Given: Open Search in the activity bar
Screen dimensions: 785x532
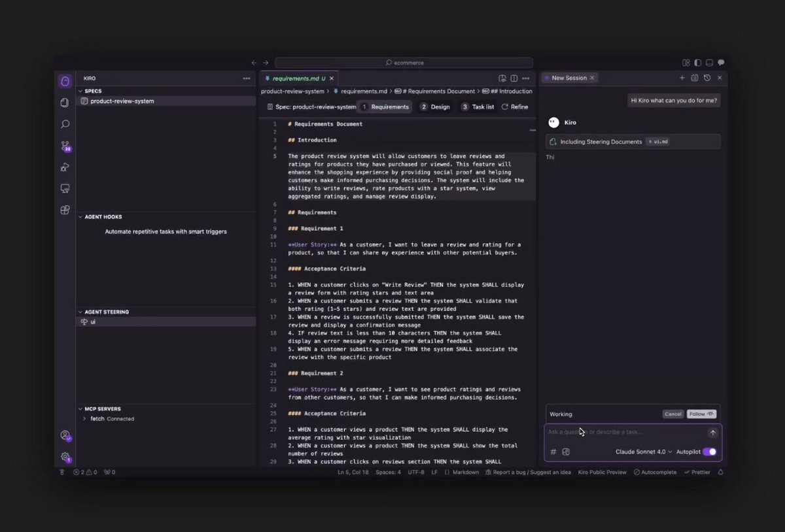Looking at the screenshot, I should [x=65, y=124].
